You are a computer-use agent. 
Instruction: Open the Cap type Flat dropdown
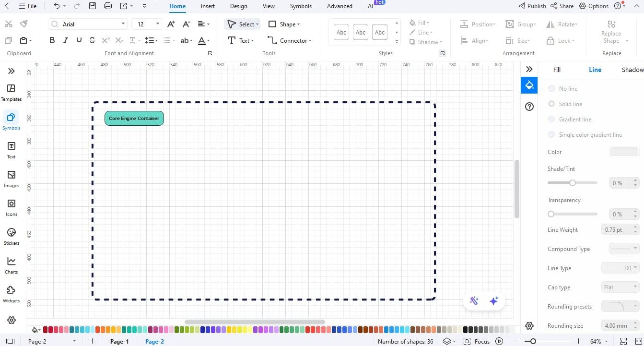pyautogui.click(x=621, y=287)
